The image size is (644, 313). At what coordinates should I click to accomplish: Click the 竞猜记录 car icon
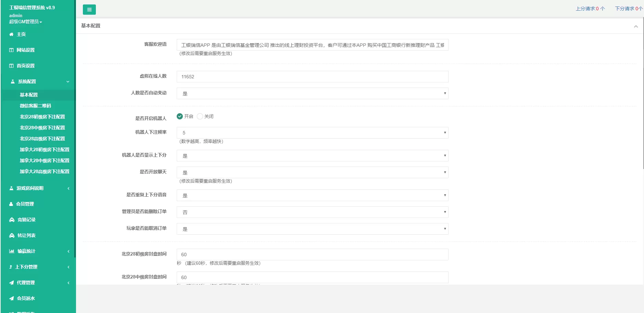click(x=12, y=220)
